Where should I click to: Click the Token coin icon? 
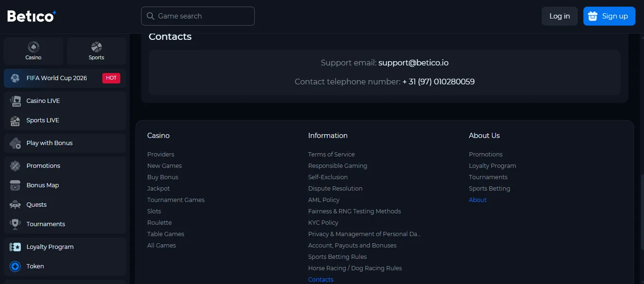pos(15,266)
